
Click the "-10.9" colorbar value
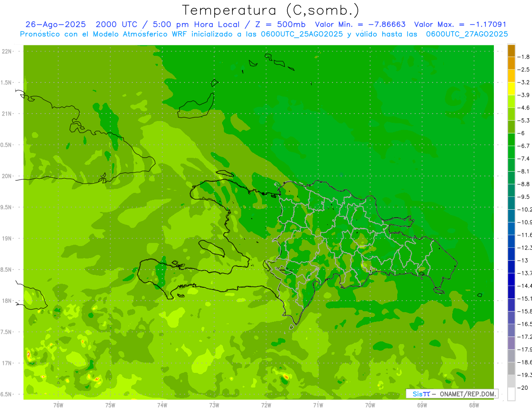click(525, 222)
